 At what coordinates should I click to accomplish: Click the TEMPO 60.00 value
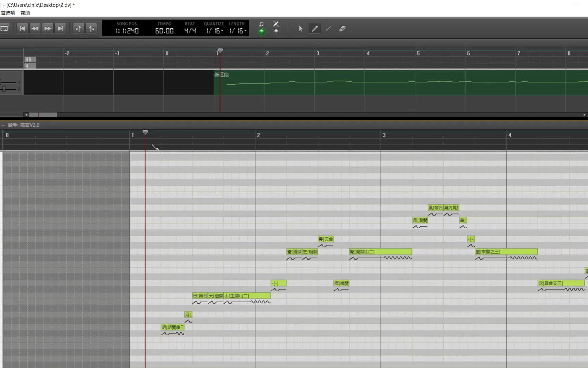(164, 31)
